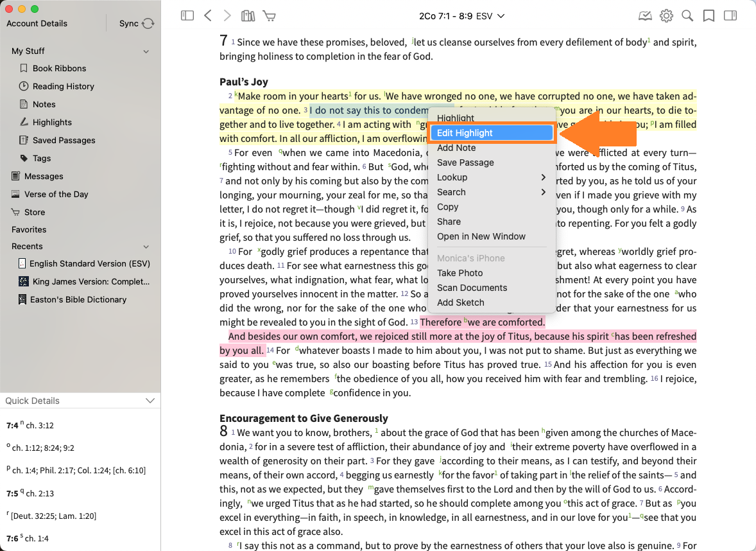Click the Book Ribbons icon
This screenshot has width=756, height=551.
coord(23,69)
